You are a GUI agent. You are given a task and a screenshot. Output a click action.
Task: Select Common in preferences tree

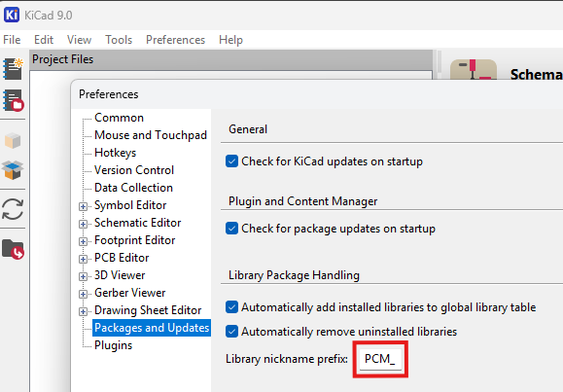(x=119, y=118)
